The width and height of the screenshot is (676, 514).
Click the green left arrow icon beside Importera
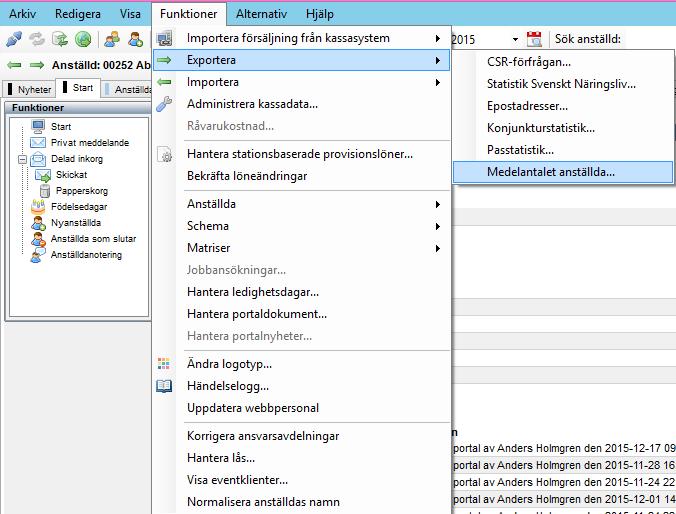tap(164, 82)
